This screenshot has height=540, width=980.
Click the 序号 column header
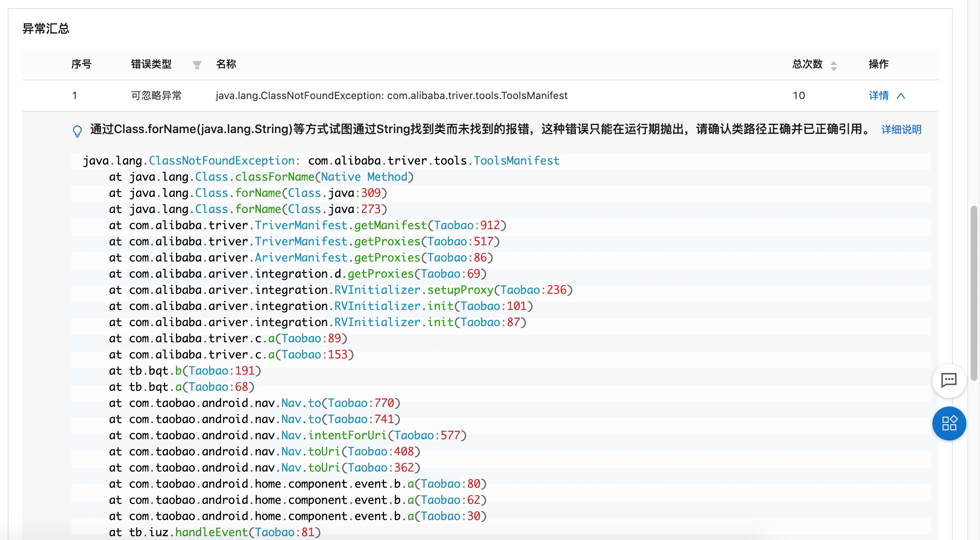click(81, 64)
